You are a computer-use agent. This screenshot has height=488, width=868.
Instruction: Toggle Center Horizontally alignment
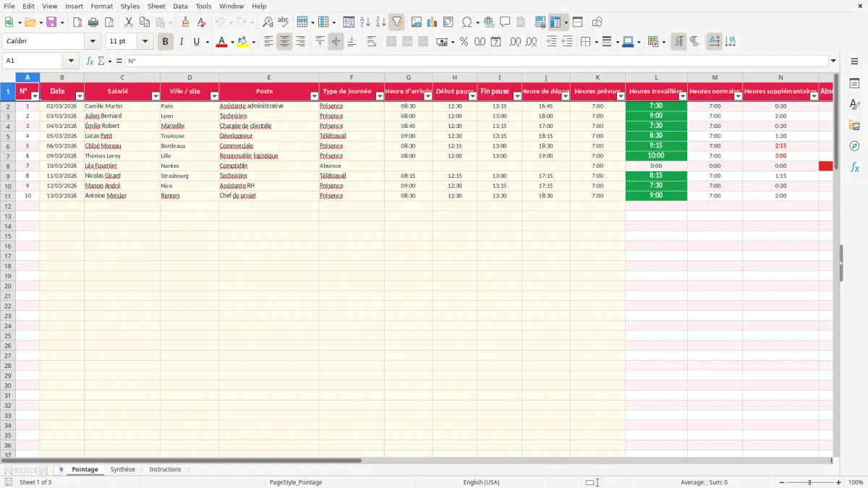click(x=284, y=42)
